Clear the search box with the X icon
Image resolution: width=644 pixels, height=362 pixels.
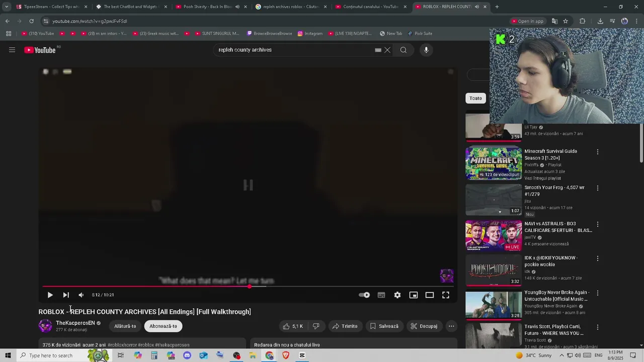[387, 50]
